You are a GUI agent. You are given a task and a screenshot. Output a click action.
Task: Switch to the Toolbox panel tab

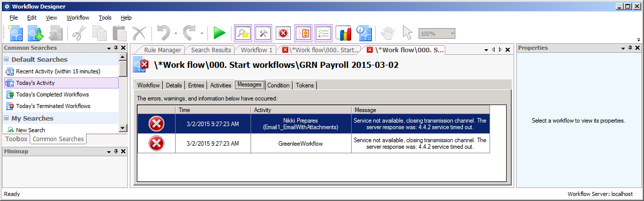pyautogui.click(x=16, y=139)
